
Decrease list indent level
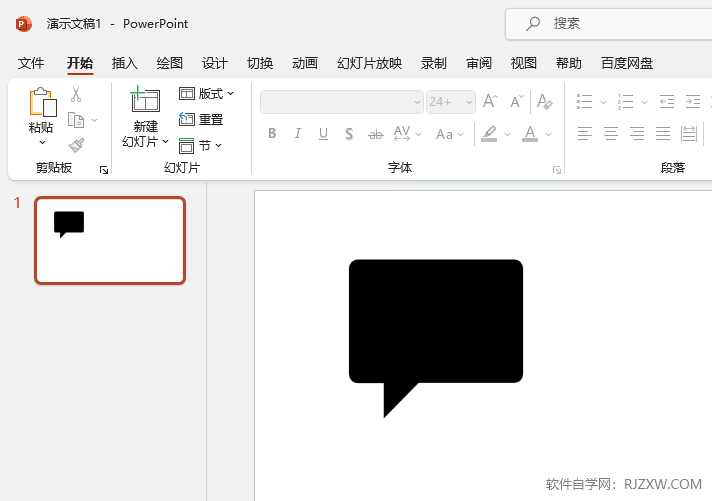click(x=667, y=101)
